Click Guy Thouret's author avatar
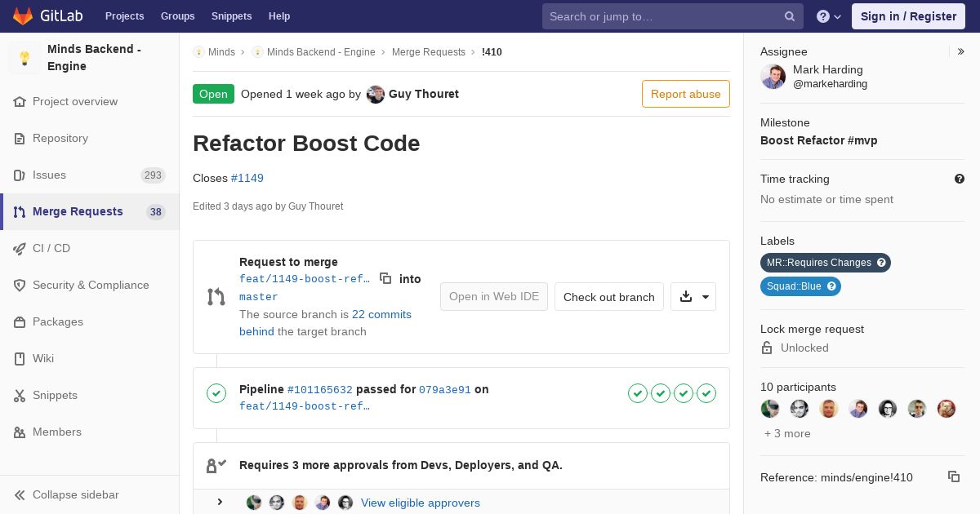This screenshot has height=514, width=980. click(x=376, y=94)
